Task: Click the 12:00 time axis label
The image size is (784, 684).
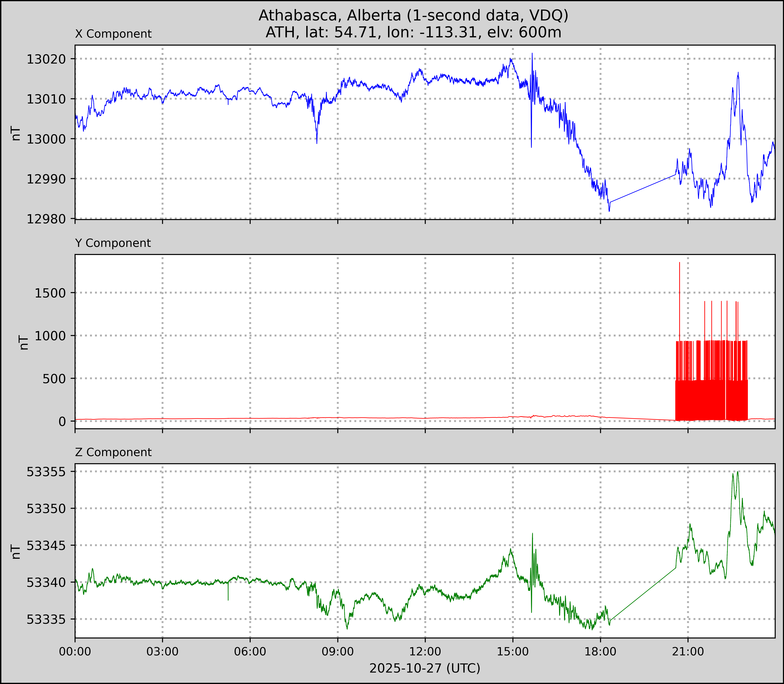Action: [x=425, y=652]
